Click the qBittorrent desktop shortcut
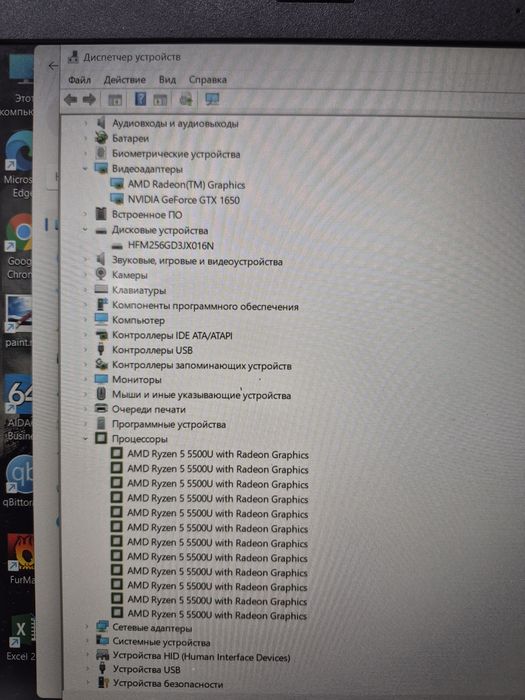This screenshot has height=700, width=525. [x=18, y=480]
